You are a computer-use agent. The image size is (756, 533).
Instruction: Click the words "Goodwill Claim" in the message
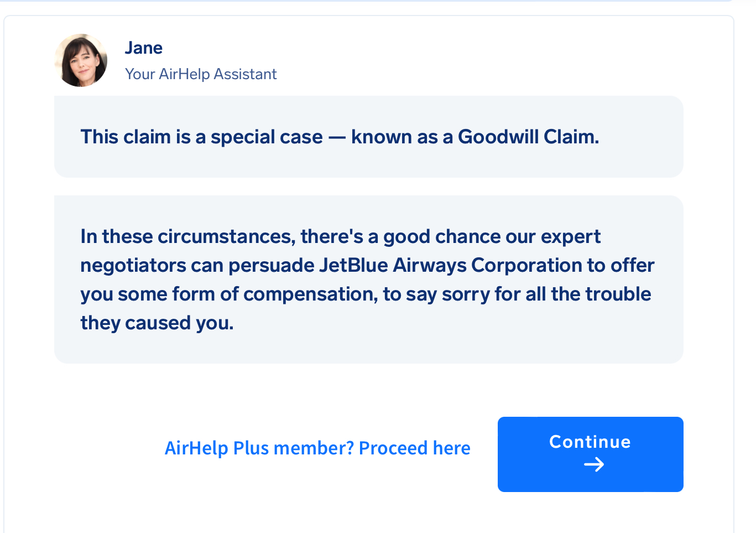coord(528,137)
